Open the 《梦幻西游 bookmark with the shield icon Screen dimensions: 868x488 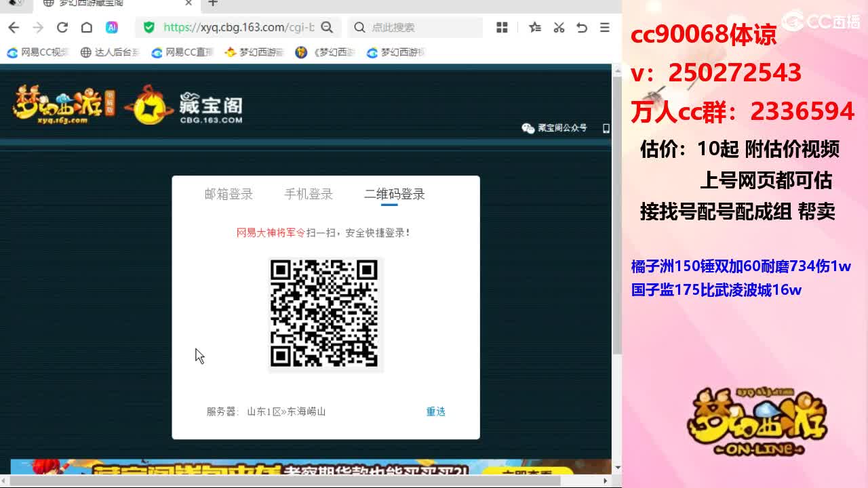[325, 52]
